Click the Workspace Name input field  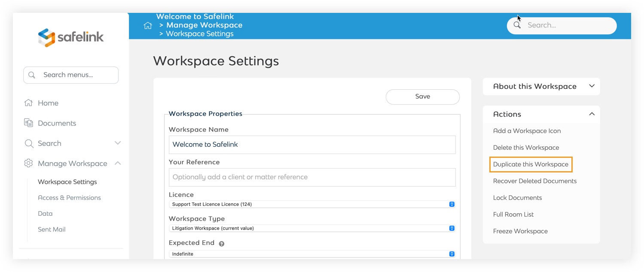click(312, 145)
